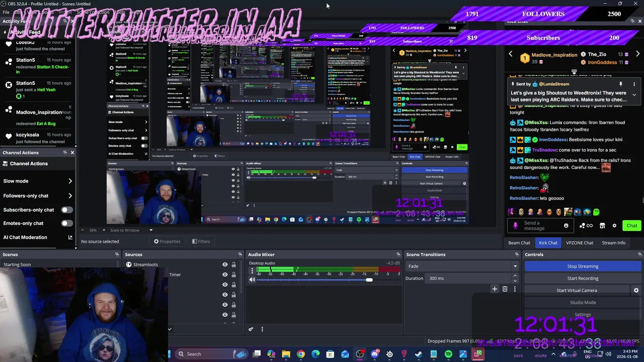
Task: Click Studio Mode button
Action: coord(583,303)
